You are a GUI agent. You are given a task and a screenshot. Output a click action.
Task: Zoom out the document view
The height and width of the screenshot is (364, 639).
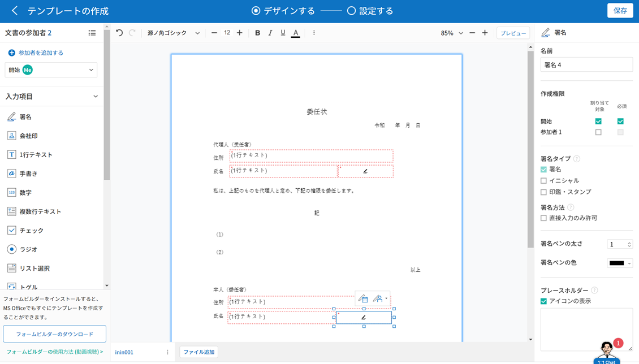[472, 33]
